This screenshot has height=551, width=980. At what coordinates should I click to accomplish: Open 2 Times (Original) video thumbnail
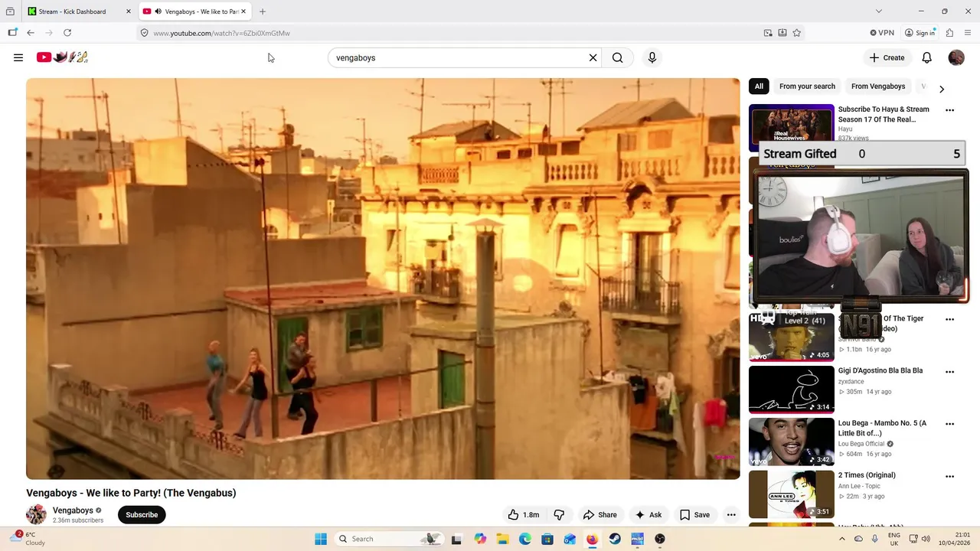[792, 494]
